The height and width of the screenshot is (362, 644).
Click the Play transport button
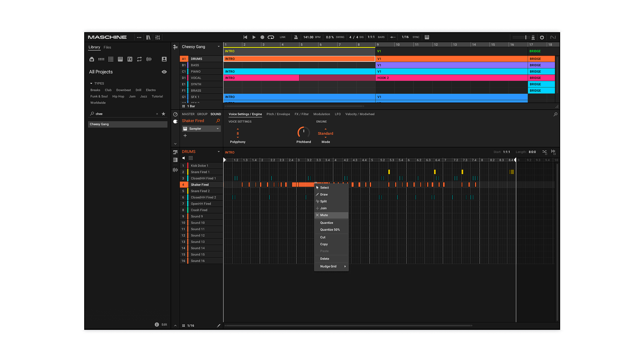254,37
